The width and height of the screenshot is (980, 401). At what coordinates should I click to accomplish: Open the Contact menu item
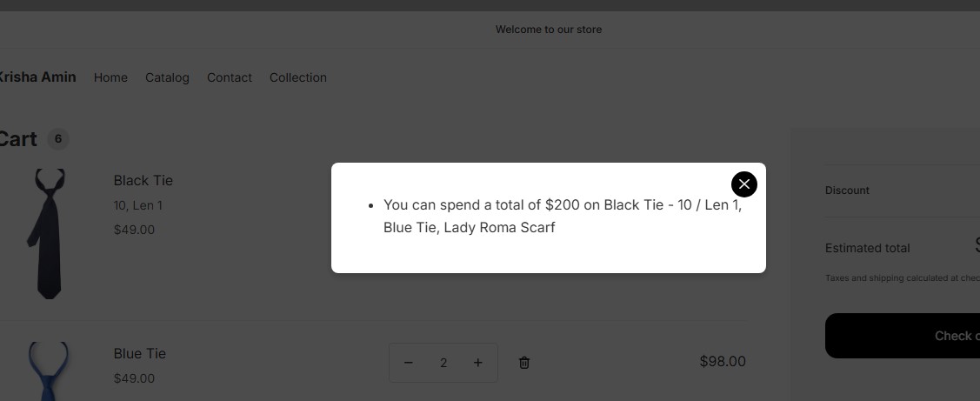click(230, 77)
